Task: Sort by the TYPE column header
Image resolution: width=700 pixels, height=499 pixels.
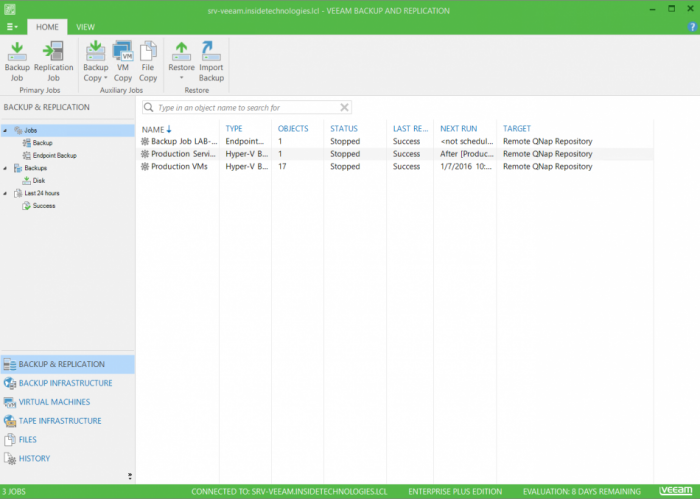Action: point(233,129)
